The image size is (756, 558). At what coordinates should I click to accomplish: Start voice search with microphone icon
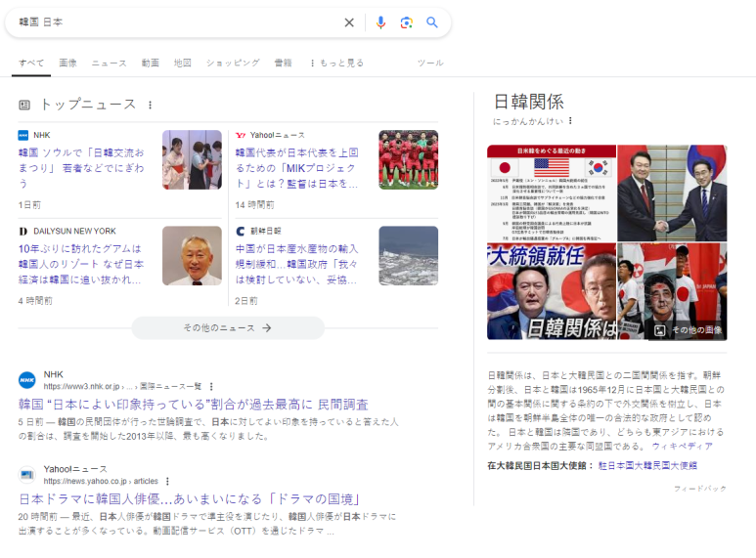pyautogui.click(x=380, y=22)
